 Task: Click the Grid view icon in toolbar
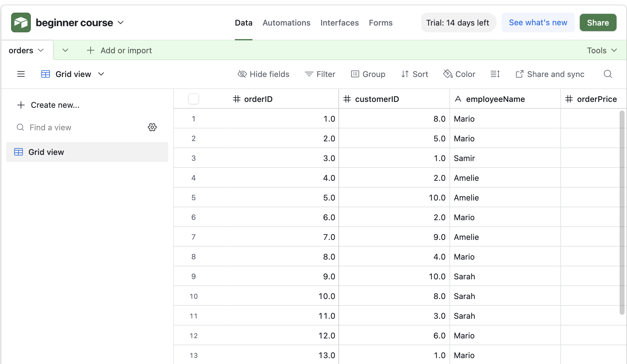click(46, 74)
